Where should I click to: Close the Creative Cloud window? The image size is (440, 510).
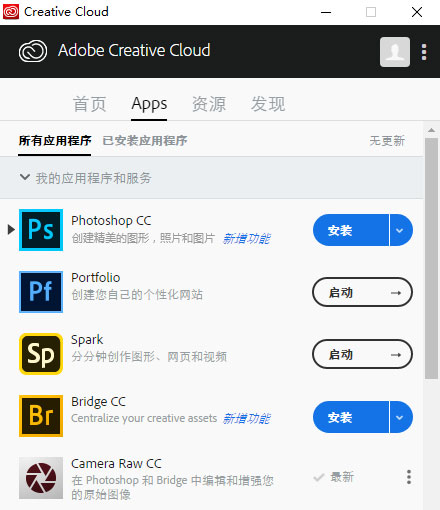tap(417, 12)
